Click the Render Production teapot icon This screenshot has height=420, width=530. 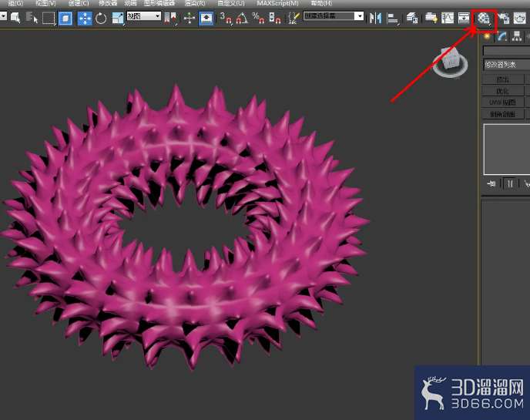[x=519, y=18]
